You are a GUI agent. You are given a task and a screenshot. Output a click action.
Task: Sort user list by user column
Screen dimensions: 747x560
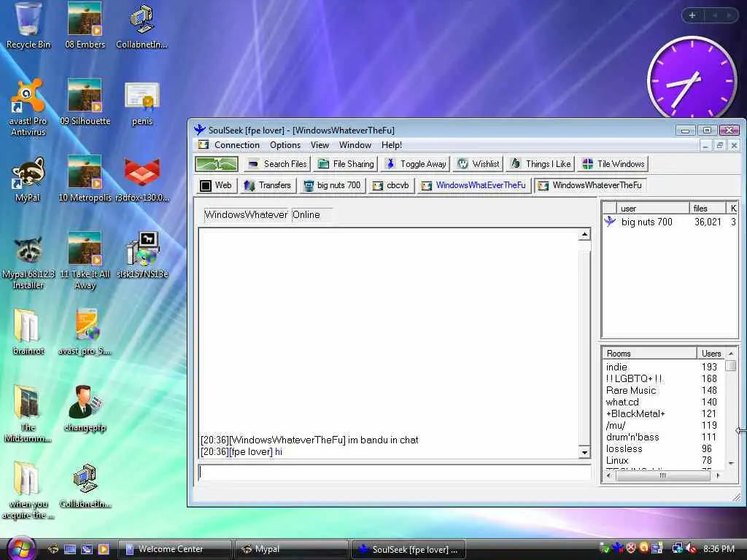click(653, 208)
